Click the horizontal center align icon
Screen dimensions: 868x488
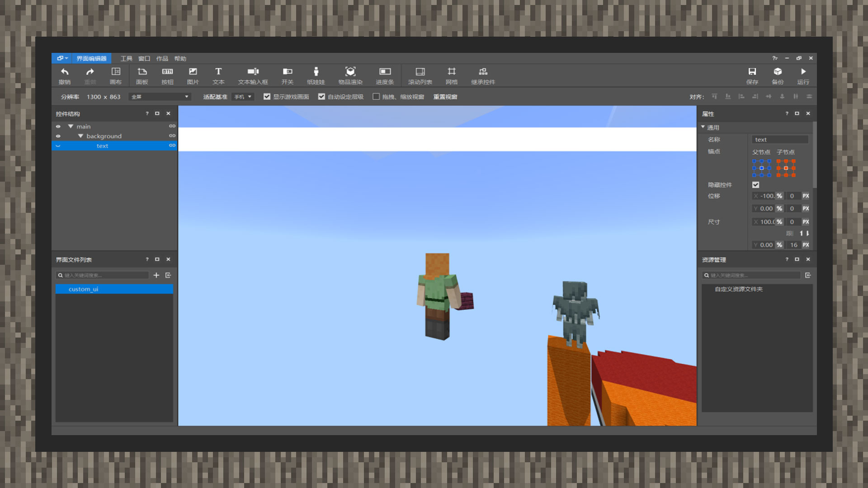point(769,96)
